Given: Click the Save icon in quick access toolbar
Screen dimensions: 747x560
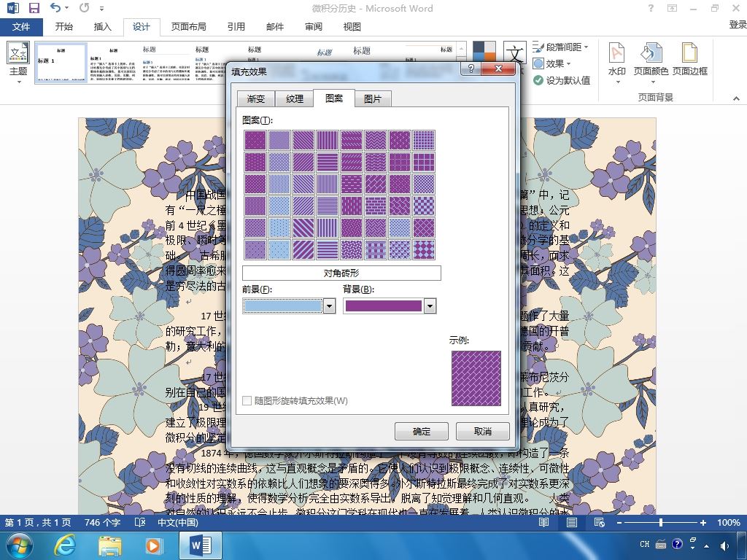Looking at the screenshot, I should (x=34, y=7).
